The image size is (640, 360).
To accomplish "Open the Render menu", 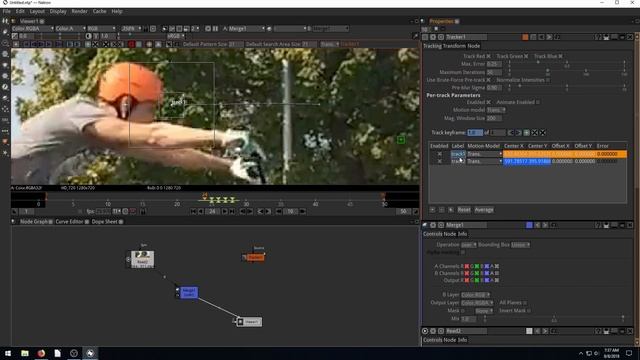I will click(80, 11).
